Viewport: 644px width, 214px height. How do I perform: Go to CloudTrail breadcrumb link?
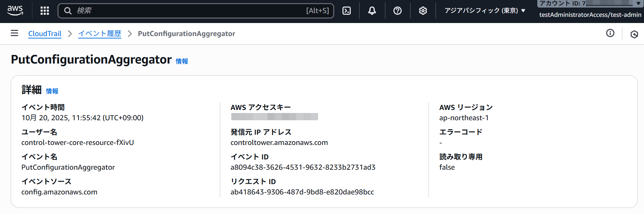(45, 34)
